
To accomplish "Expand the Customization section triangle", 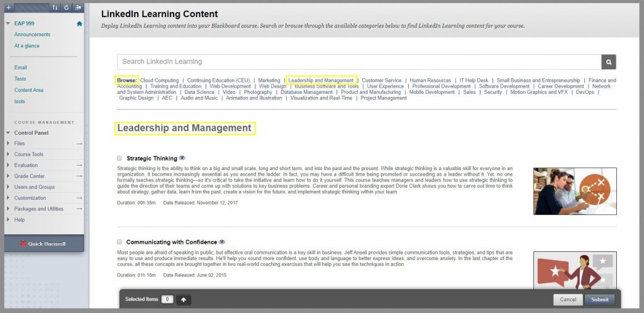I will (x=8, y=198).
